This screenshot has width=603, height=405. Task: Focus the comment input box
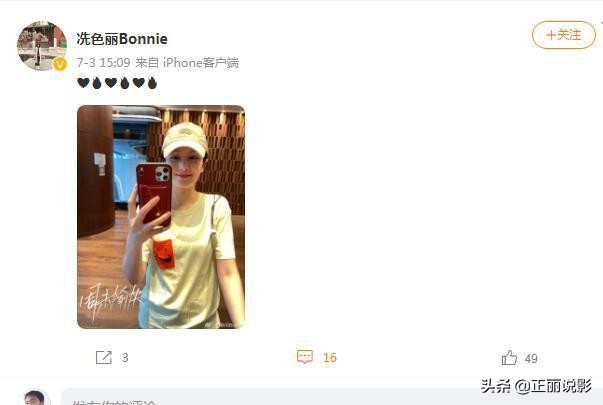coord(331,397)
